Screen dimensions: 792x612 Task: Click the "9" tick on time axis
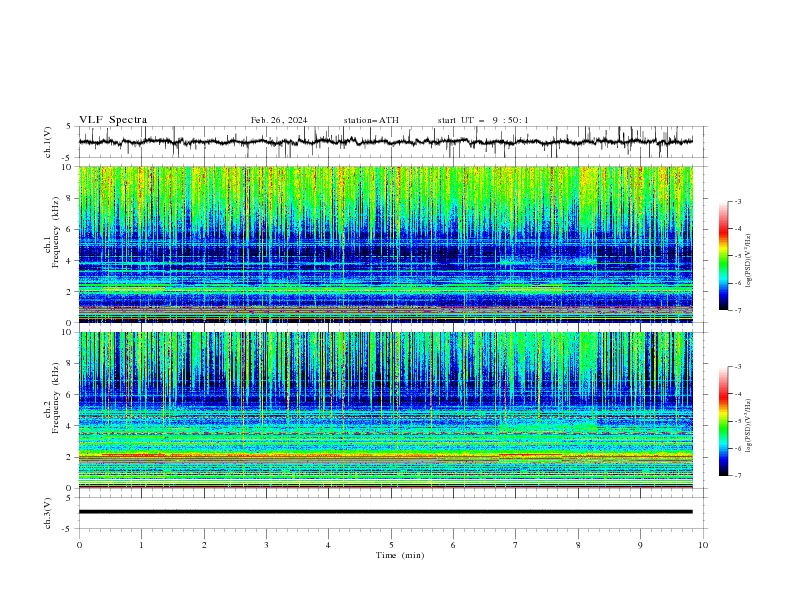coord(640,545)
